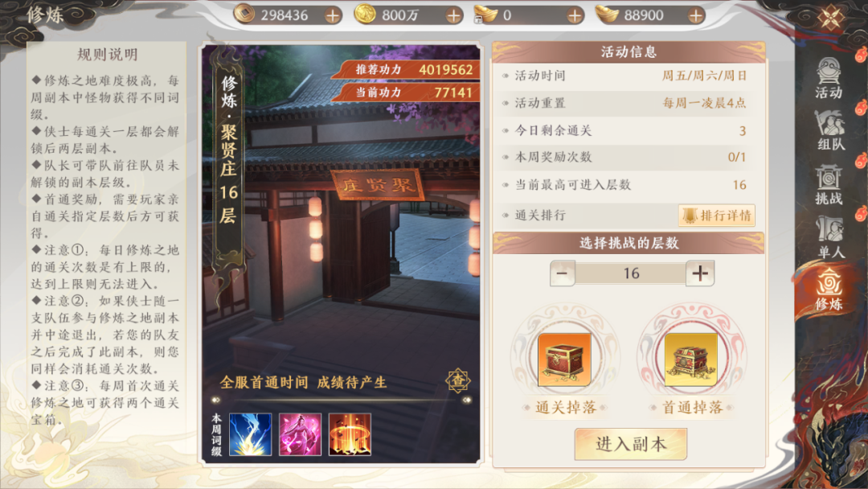This screenshot has height=489, width=868.
Task: Open the 首通掉落 golden chest reward
Action: (x=691, y=360)
